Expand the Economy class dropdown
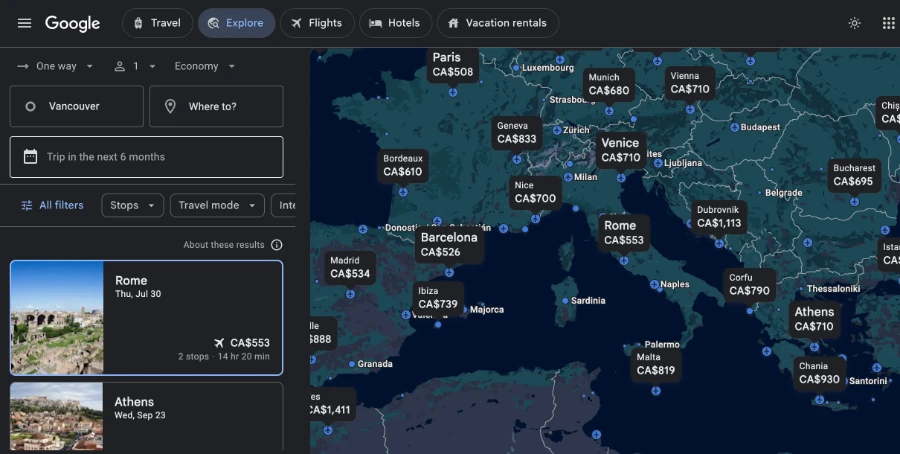The width and height of the screenshot is (900, 454). [x=204, y=67]
